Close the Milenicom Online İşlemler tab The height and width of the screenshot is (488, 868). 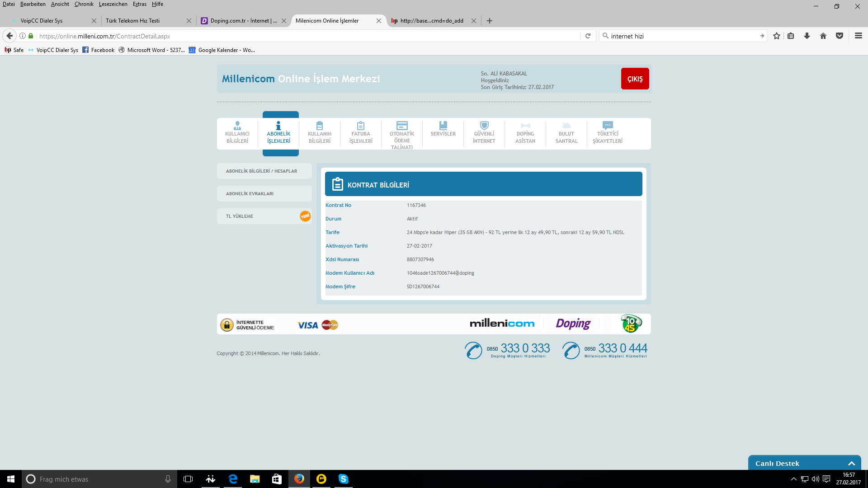(379, 21)
